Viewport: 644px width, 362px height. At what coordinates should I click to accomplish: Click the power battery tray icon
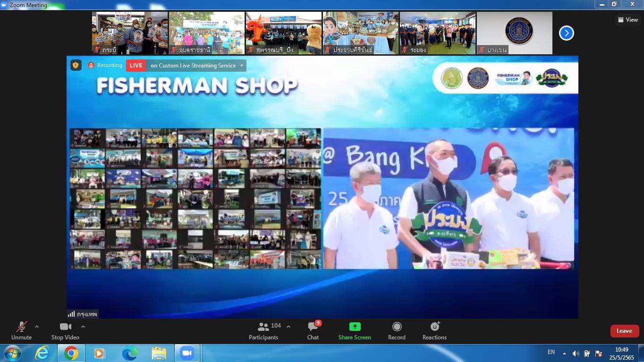pos(587,353)
